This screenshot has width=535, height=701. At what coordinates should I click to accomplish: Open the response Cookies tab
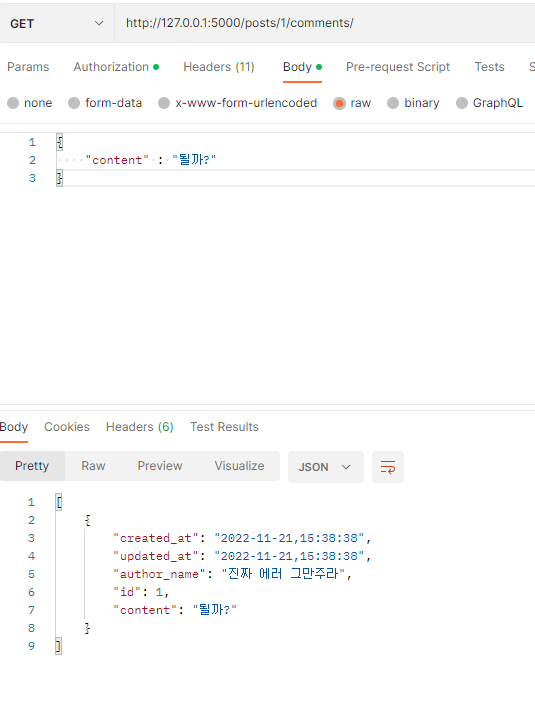67,427
